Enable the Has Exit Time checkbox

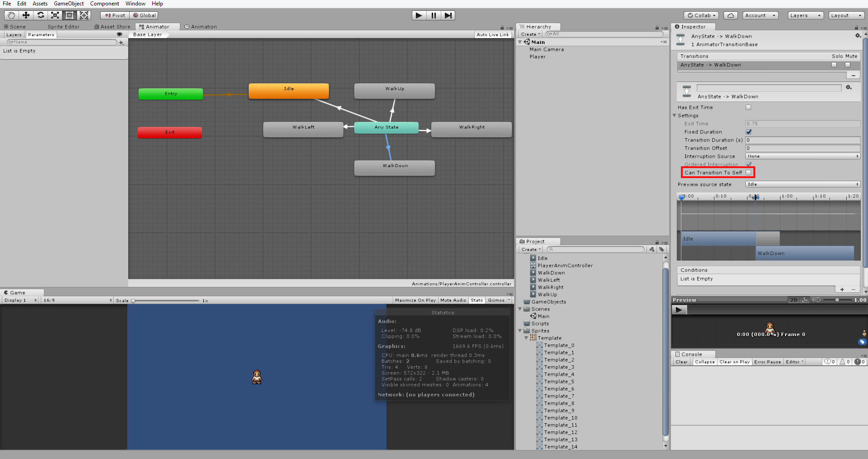click(748, 107)
